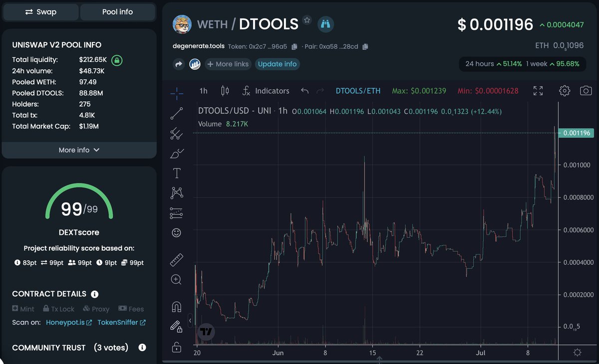Toggle the favorite star on WETH/DTOOLS pair

tap(307, 20)
